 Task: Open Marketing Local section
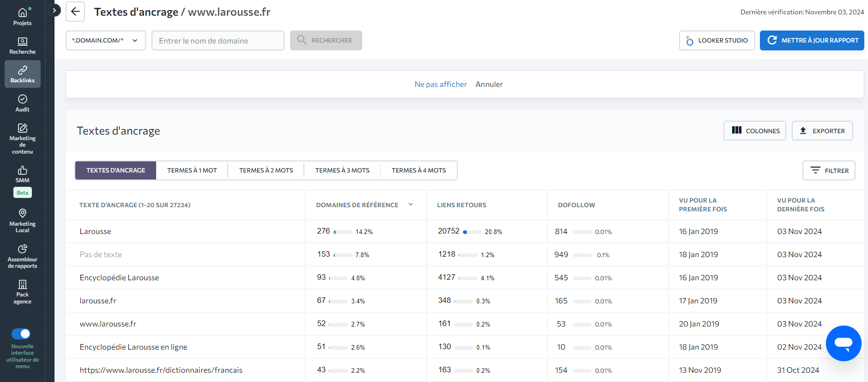tap(22, 220)
